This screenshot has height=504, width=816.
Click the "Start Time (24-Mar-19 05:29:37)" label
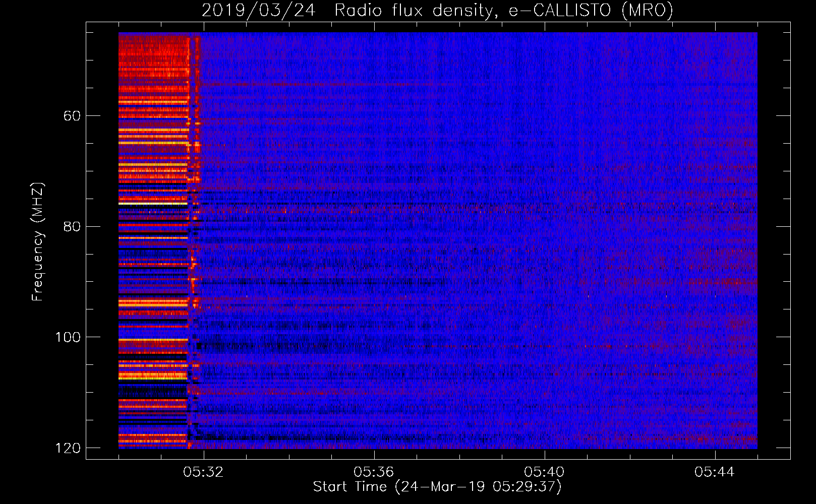(437, 487)
